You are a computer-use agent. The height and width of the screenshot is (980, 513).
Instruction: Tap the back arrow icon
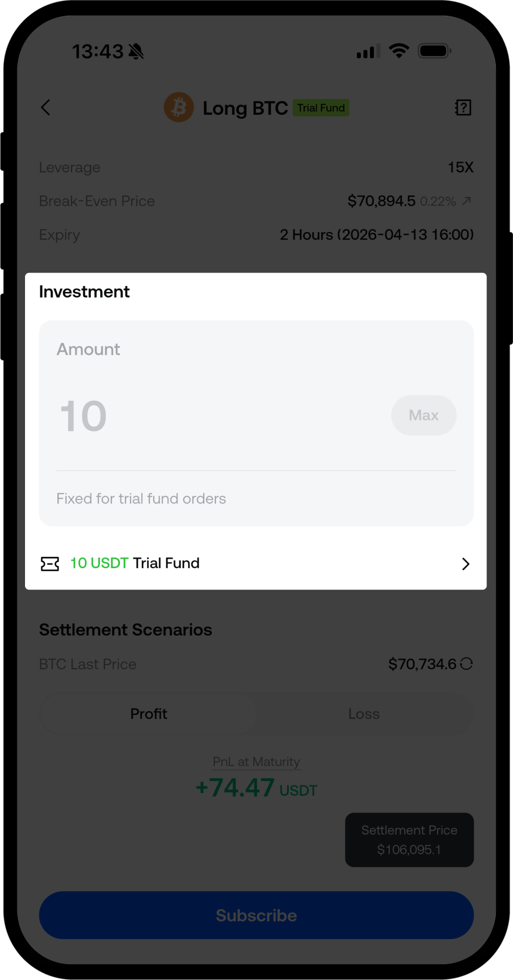point(45,107)
